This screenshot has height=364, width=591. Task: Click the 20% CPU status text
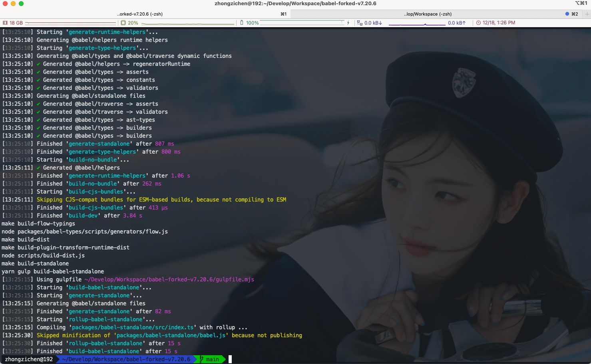tap(133, 23)
